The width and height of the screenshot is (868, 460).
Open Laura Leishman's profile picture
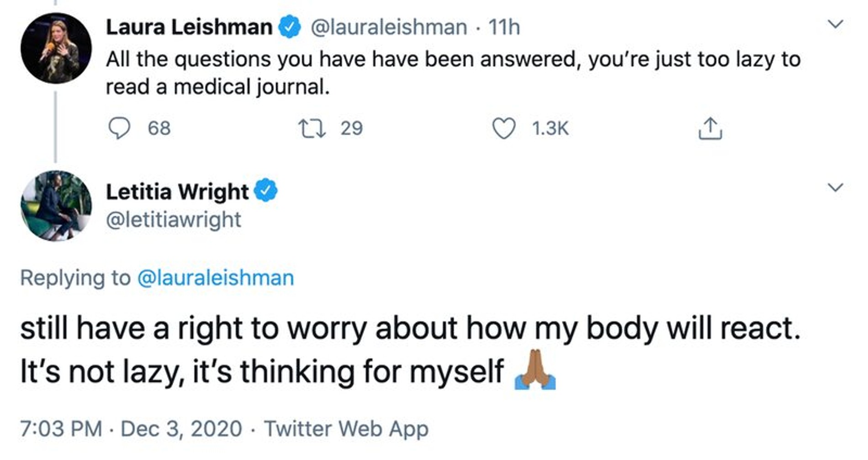[x=56, y=48]
